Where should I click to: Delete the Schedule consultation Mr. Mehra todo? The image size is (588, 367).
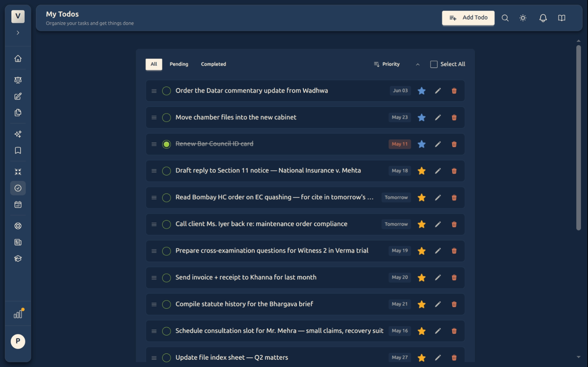click(454, 331)
